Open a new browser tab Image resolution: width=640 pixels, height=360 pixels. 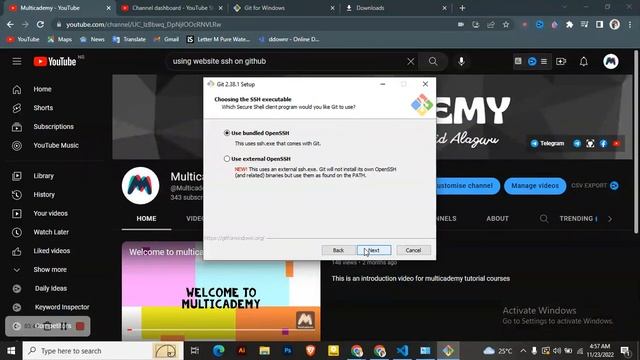click(x=462, y=8)
